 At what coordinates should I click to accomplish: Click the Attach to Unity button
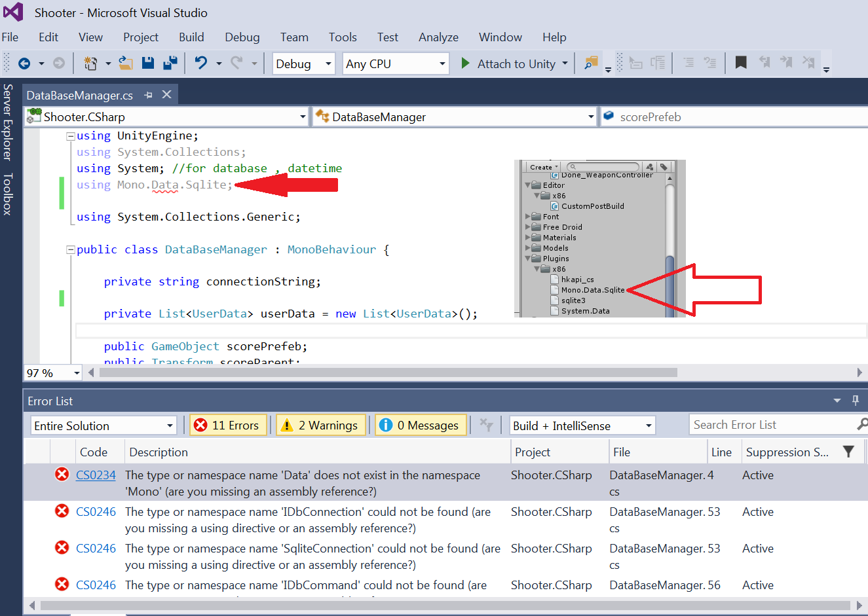pyautogui.click(x=508, y=63)
